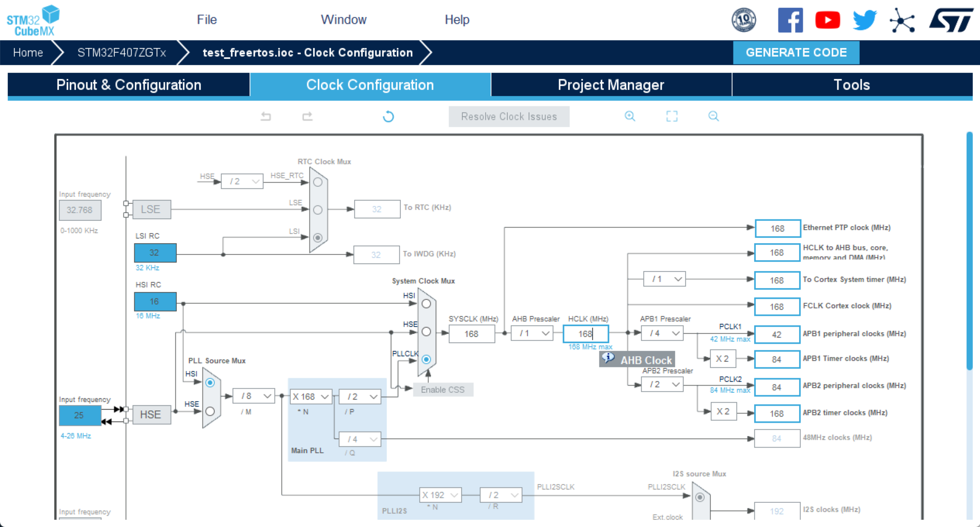Select HSE_RTC in RTC Clock Mux

pyautogui.click(x=318, y=182)
